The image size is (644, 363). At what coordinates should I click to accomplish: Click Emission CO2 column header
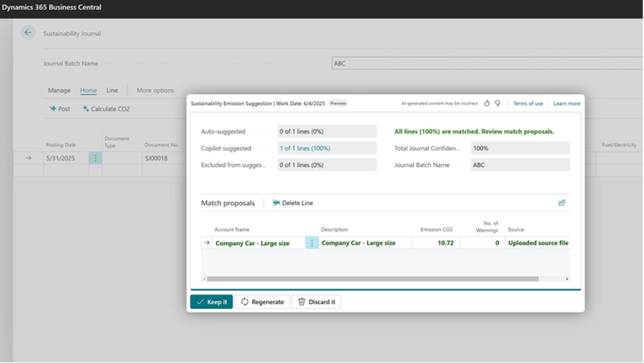436,229
